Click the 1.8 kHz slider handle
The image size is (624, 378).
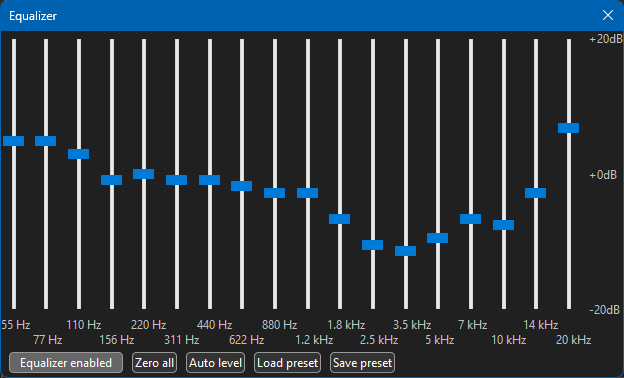(x=339, y=219)
